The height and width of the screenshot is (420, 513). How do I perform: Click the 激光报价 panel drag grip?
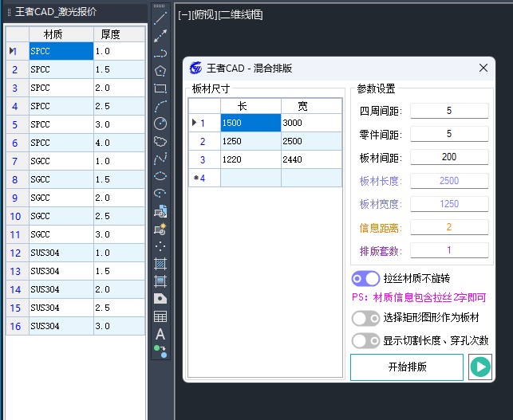coord(9,12)
